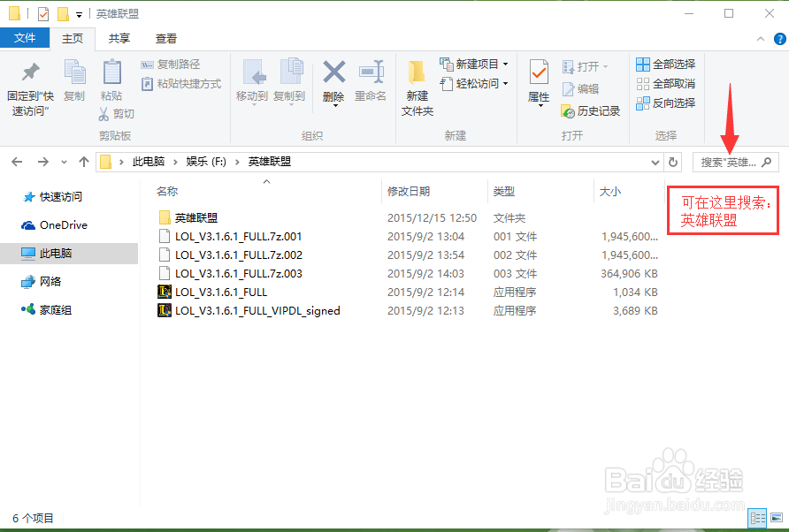Click the New Folder (新建文件夹) icon
This screenshot has width=789, height=532.
pos(417,73)
